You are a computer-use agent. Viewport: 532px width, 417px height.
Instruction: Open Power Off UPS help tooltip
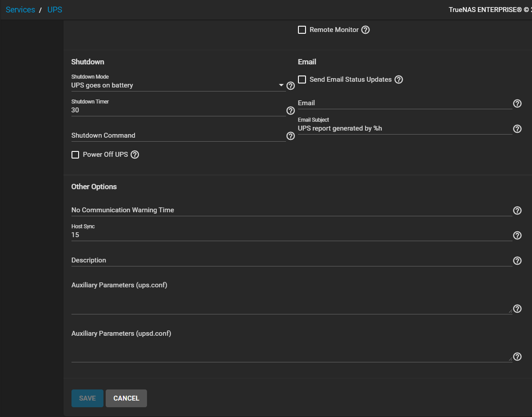(x=135, y=155)
